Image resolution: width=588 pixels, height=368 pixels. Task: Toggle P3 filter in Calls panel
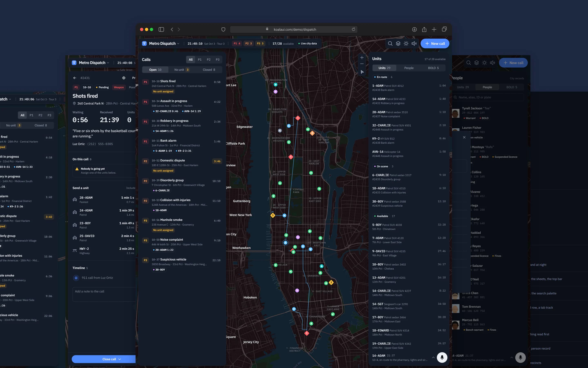pos(217,60)
